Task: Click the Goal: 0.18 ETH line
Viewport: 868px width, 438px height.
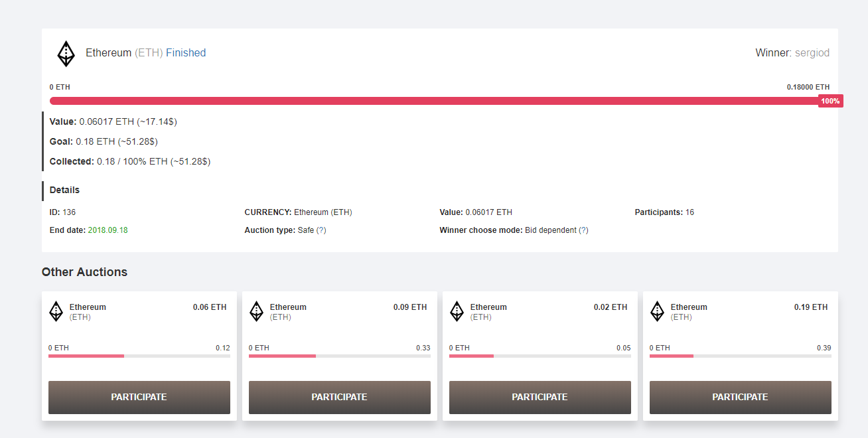Action: 104,141
